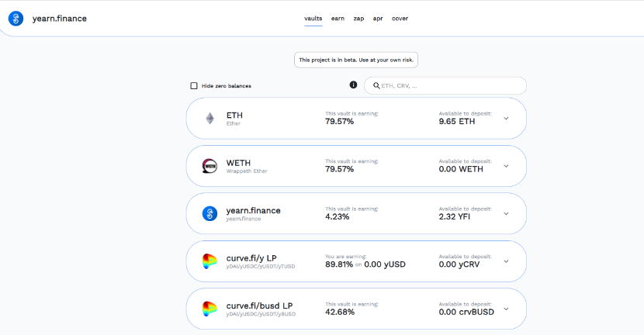Click the info circle icon near search
The width and height of the screenshot is (644, 335).
[353, 85]
